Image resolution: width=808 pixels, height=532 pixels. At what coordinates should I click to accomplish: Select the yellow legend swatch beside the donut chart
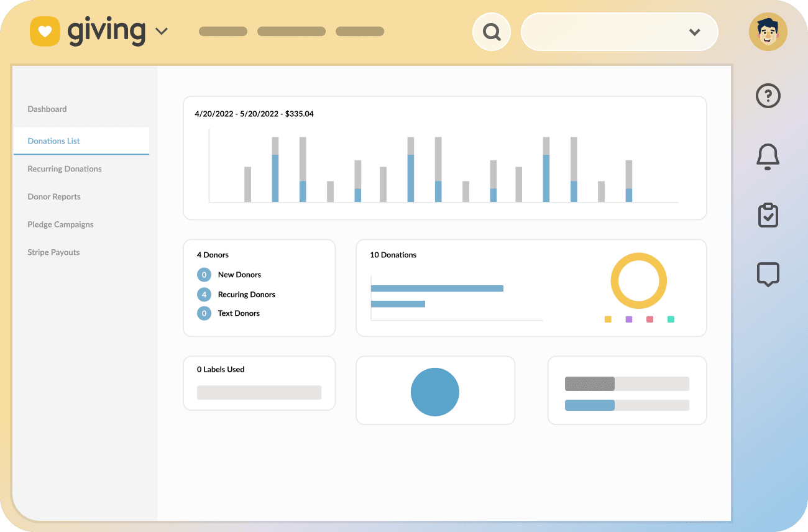click(608, 319)
